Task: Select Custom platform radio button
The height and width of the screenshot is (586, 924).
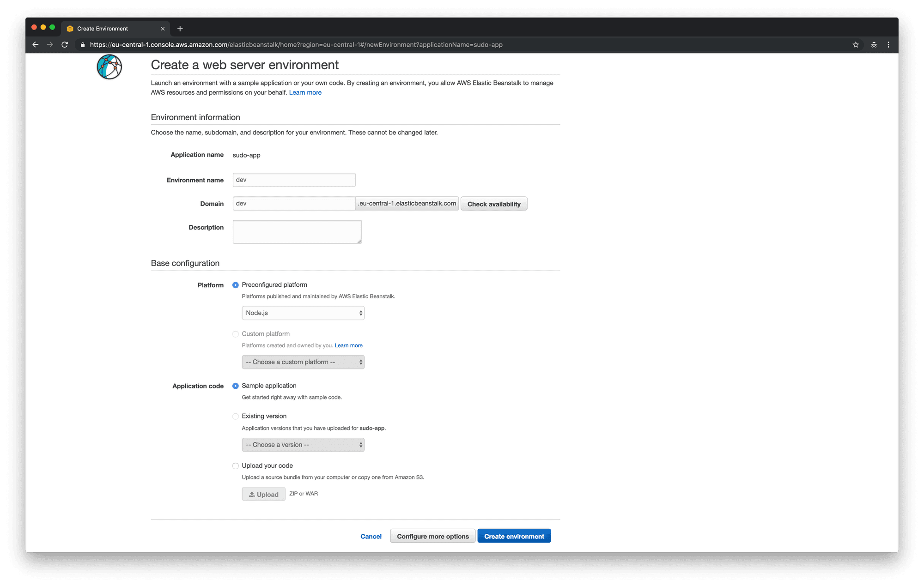Action: tap(236, 334)
